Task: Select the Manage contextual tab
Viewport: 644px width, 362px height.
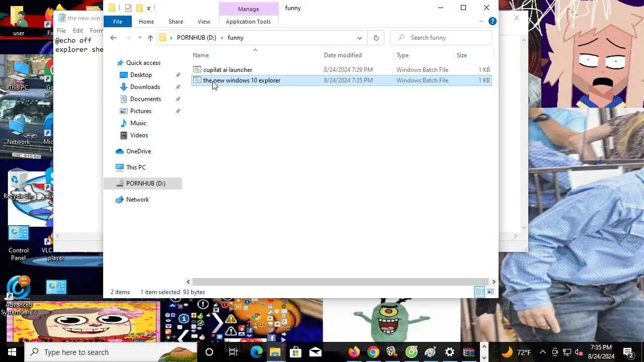Action: [249, 9]
